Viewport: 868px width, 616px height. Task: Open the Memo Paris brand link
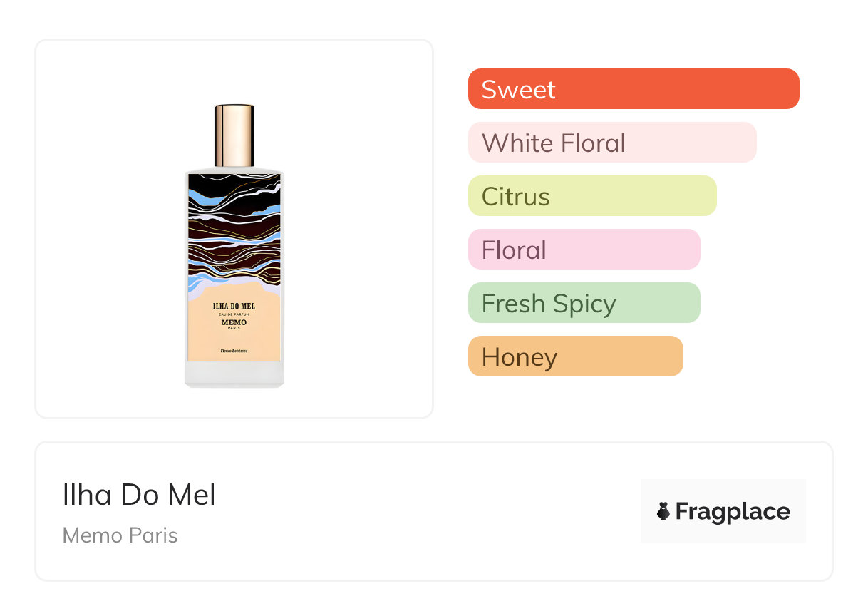(120, 535)
